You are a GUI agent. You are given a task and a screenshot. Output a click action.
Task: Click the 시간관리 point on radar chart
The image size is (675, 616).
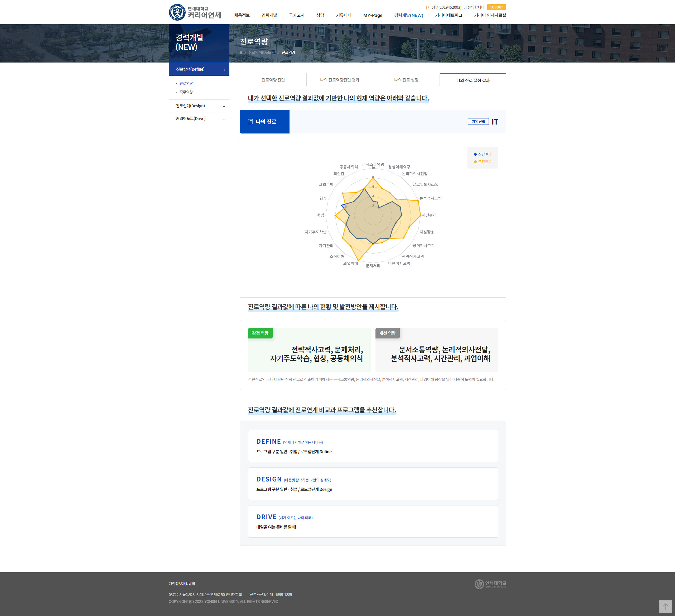pos(420,215)
